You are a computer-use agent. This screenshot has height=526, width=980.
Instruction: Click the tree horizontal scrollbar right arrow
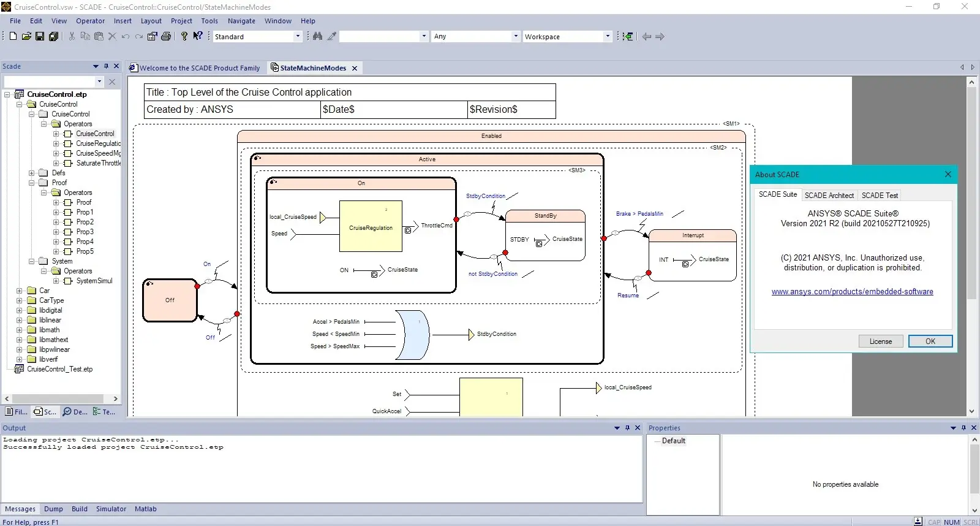point(115,398)
